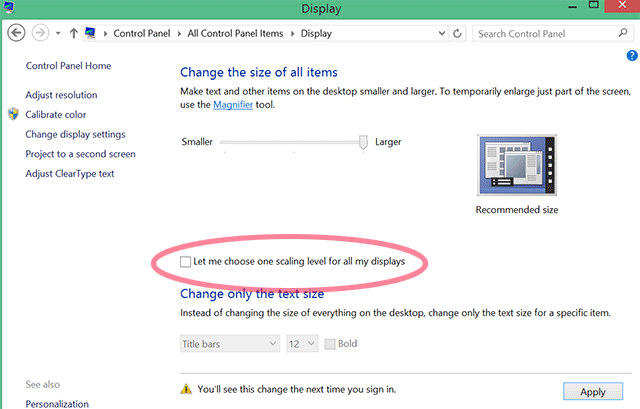Go back with the Back arrow button
This screenshot has width=640, height=409.
pyautogui.click(x=16, y=33)
